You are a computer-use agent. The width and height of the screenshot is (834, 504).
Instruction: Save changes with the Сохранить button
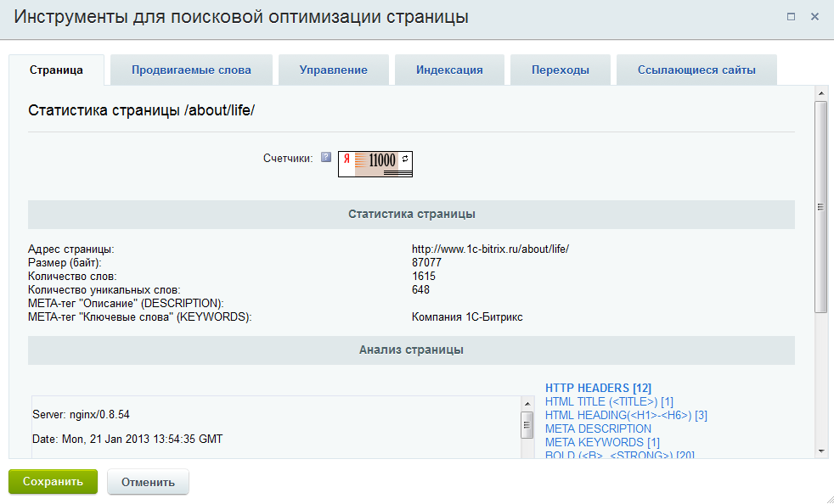point(53,481)
